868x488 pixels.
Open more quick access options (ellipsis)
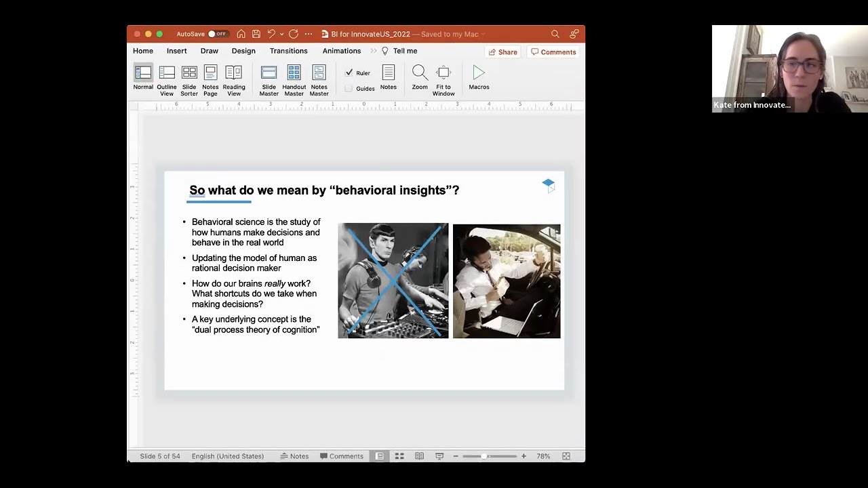[x=309, y=34]
